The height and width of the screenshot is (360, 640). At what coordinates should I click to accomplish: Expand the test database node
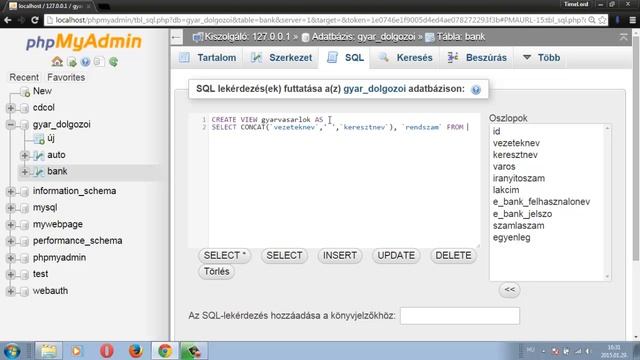11,274
